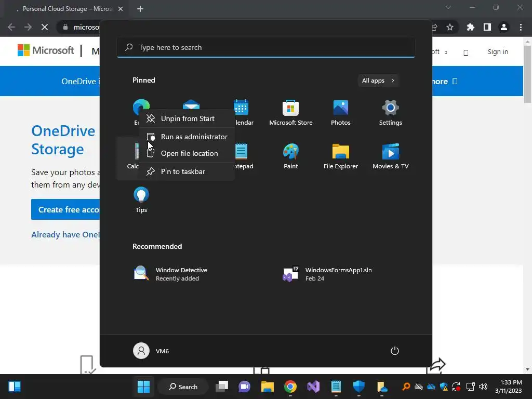This screenshot has height=399, width=532.
Task: Open volume control in system tray
Action: click(x=483, y=387)
